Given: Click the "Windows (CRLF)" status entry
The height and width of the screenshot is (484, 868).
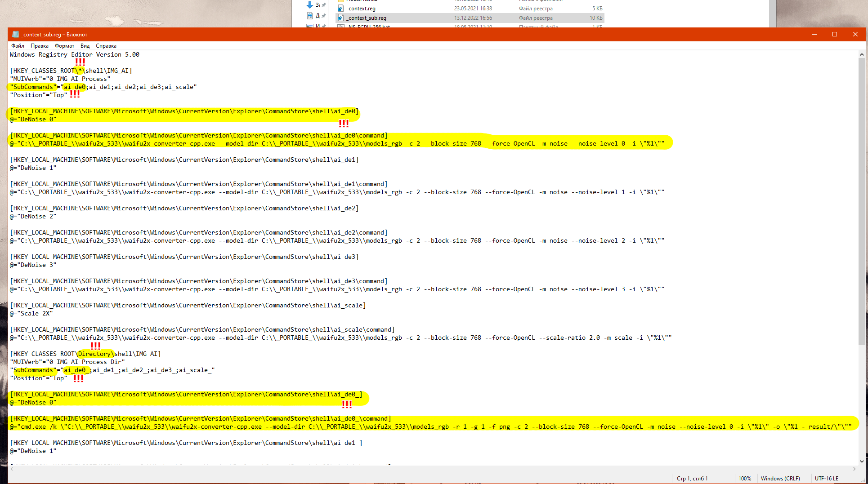Looking at the screenshot, I should 780,479.
